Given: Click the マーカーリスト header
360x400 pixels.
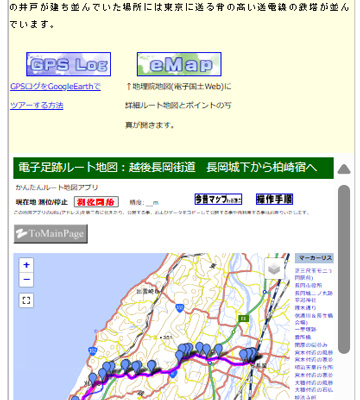Looking at the screenshot, I should tap(314, 258).
